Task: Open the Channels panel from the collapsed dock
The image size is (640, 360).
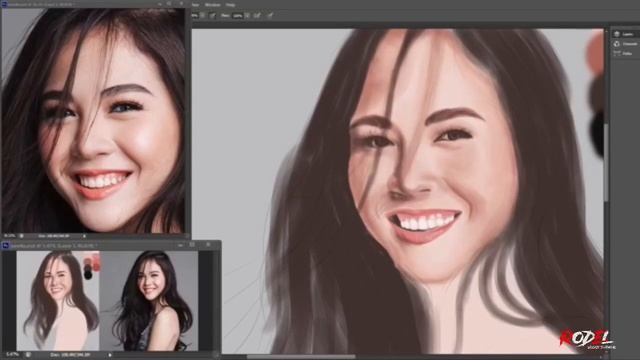Action: click(625, 44)
